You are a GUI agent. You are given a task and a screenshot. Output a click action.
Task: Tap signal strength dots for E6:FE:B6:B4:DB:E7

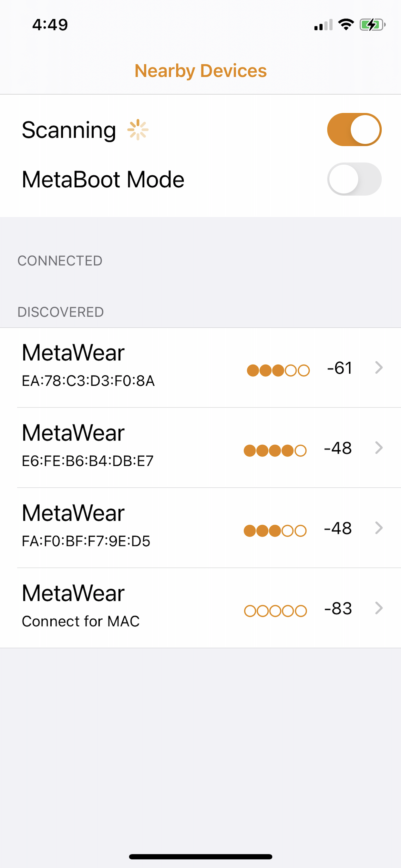275,450
